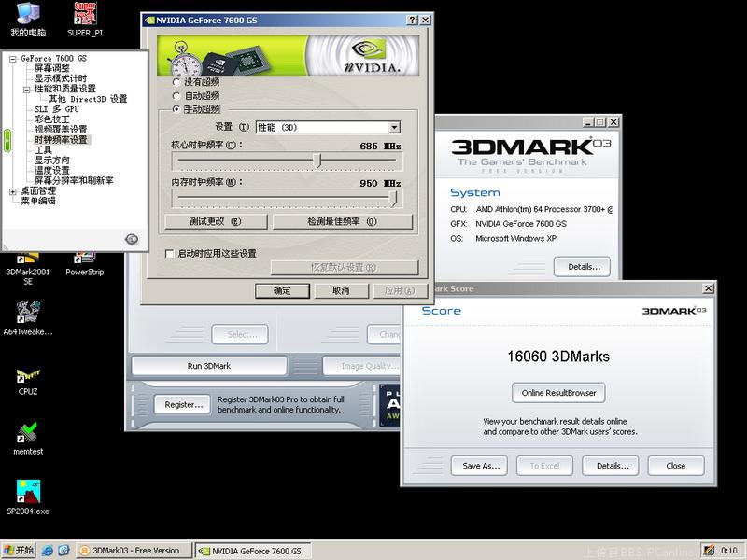Screen dimensions: 747x560
Task: Open Details... in the 3DMark Score window
Action: click(611, 466)
